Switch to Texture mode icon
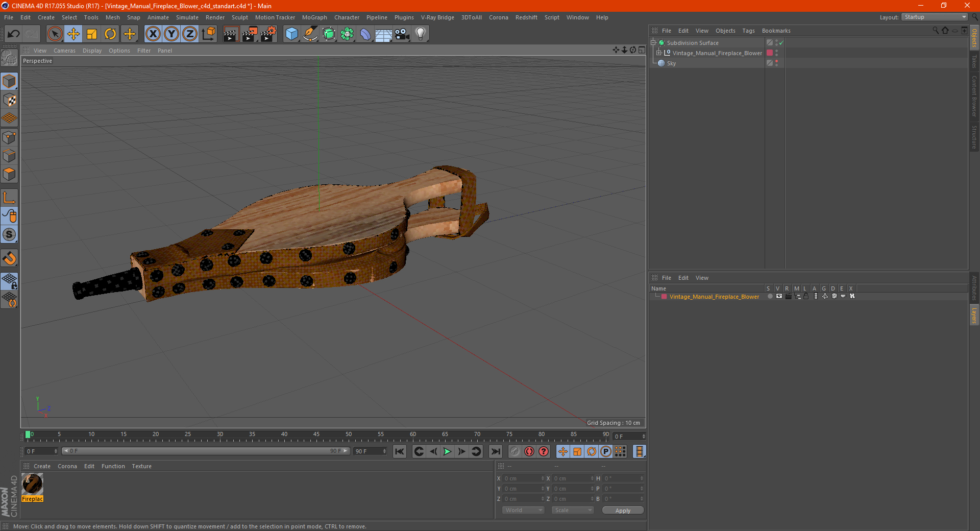The width and height of the screenshot is (980, 531). click(9, 100)
